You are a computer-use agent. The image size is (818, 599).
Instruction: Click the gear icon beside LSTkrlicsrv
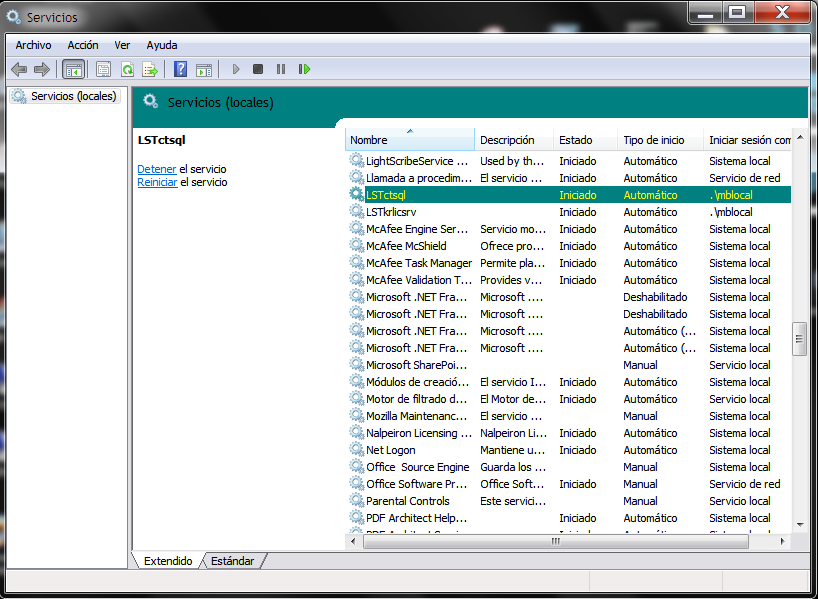click(356, 211)
